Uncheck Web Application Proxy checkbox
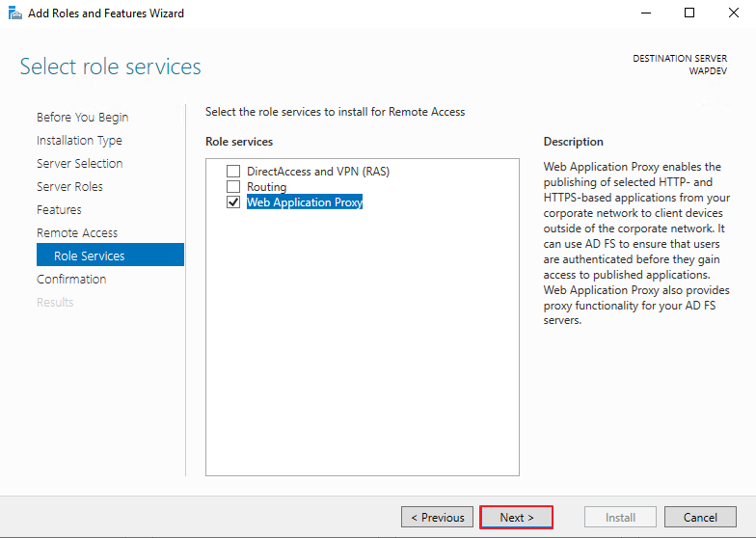Viewport: 756px width, 538px height. [233, 202]
